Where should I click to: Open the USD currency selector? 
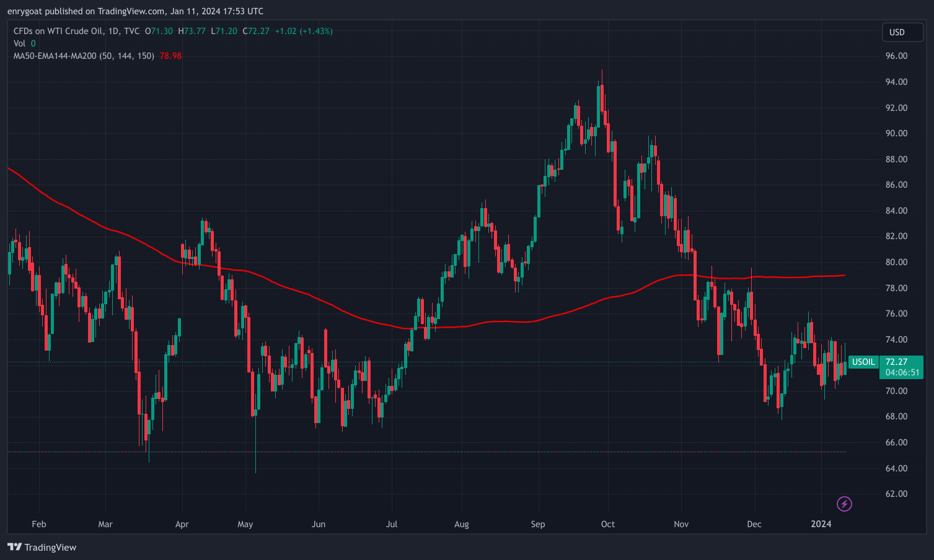point(902,32)
